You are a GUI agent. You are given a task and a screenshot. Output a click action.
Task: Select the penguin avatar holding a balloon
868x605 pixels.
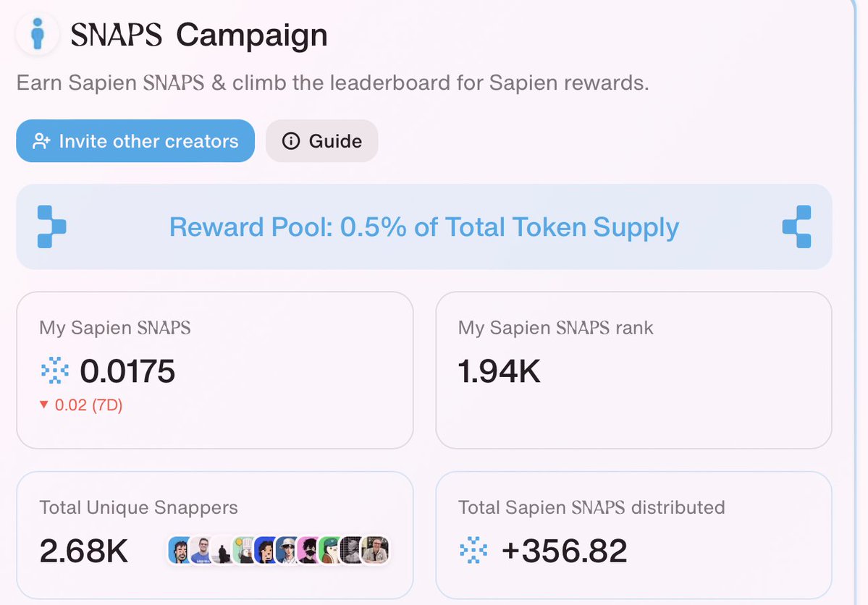coord(243,550)
